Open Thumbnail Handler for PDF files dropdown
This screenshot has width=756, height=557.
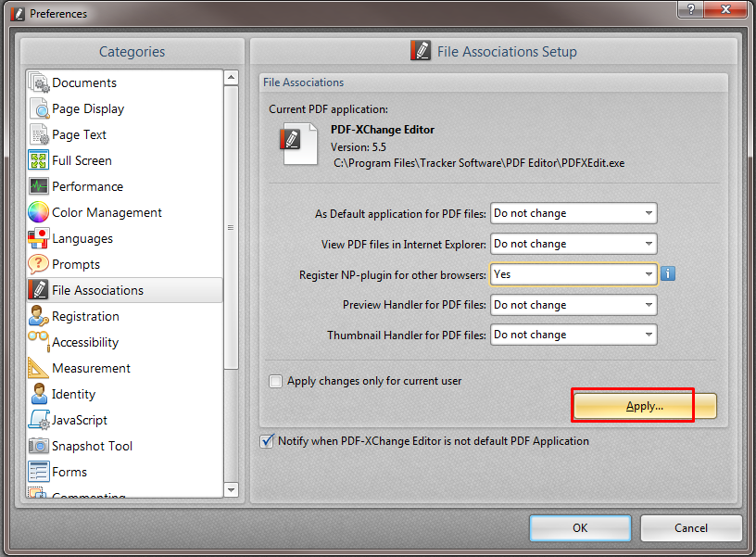573,335
